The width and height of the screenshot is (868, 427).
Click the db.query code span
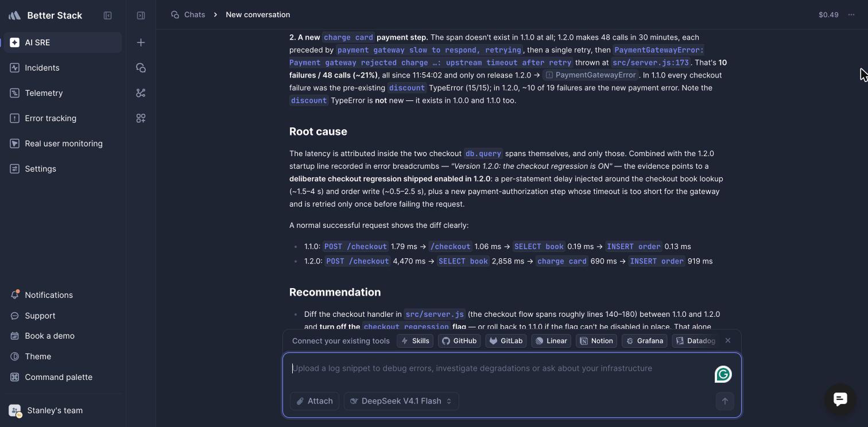[x=483, y=154]
